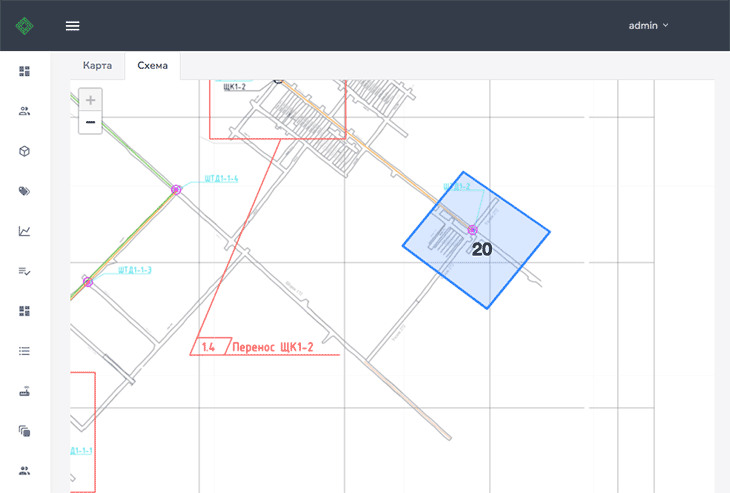Open the tags icon in sidebar
Screen dimensions: 730x493
pos(25,191)
